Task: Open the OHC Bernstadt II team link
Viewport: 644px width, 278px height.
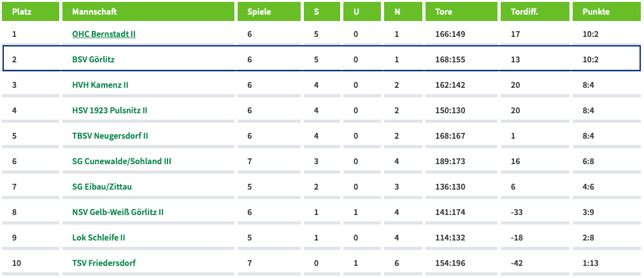Action: point(104,34)
